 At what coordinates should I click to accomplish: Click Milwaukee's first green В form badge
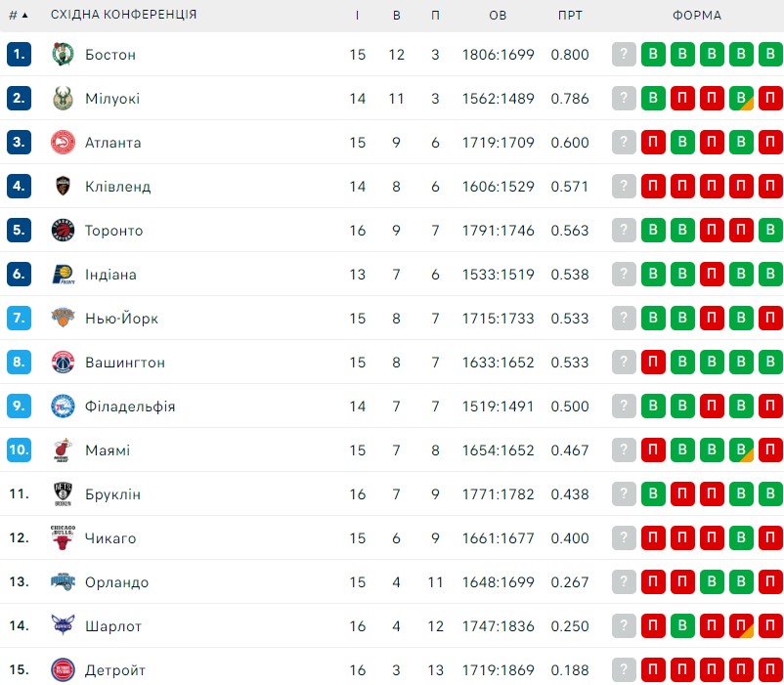(653, 98)
